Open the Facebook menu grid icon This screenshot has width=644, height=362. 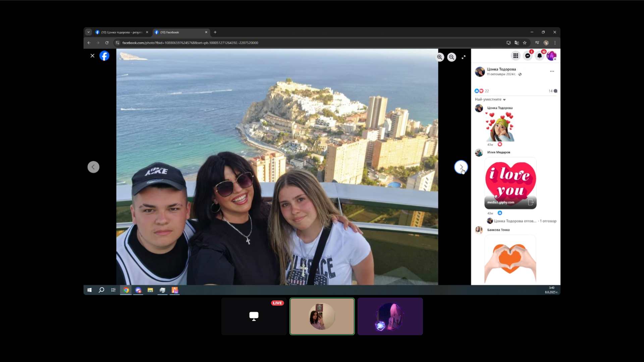pos(516,56)
